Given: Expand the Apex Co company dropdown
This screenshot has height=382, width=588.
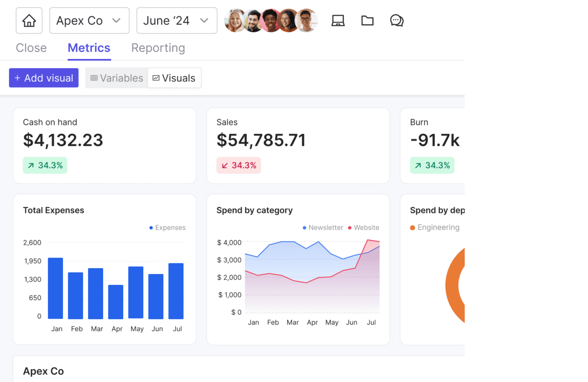Looking at the screenshot, I should (x=89, y=21).
